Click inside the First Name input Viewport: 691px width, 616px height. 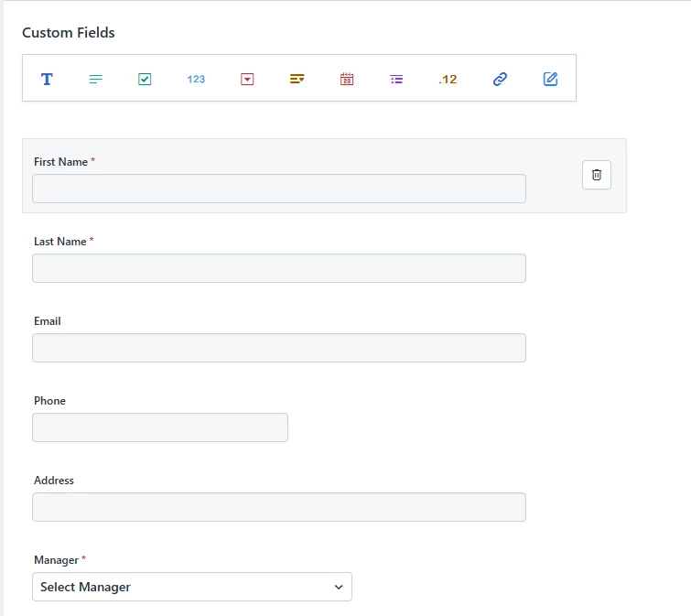(279, 189)
